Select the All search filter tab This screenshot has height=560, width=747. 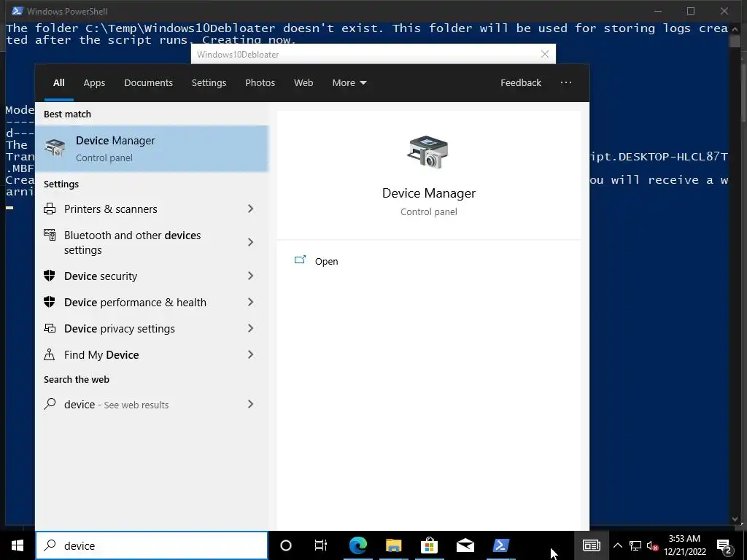[x=58, y=82]
